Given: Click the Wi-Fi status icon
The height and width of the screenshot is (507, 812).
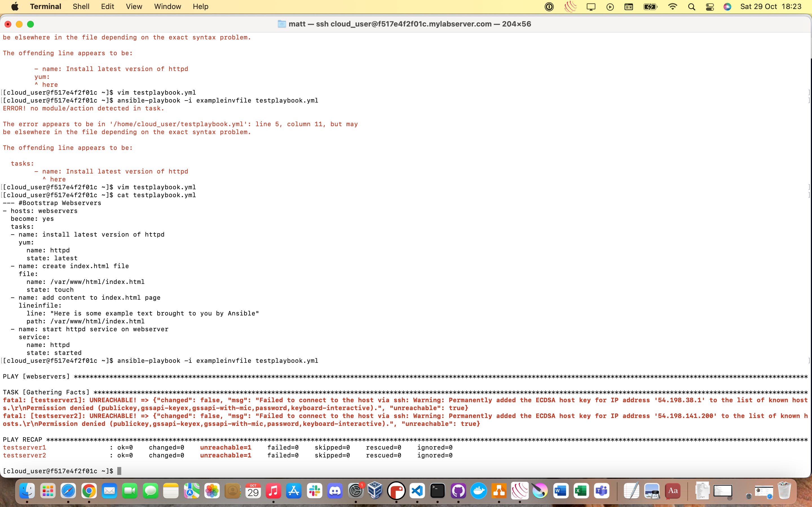Looking at the screenshot, I should coord(672,7).
